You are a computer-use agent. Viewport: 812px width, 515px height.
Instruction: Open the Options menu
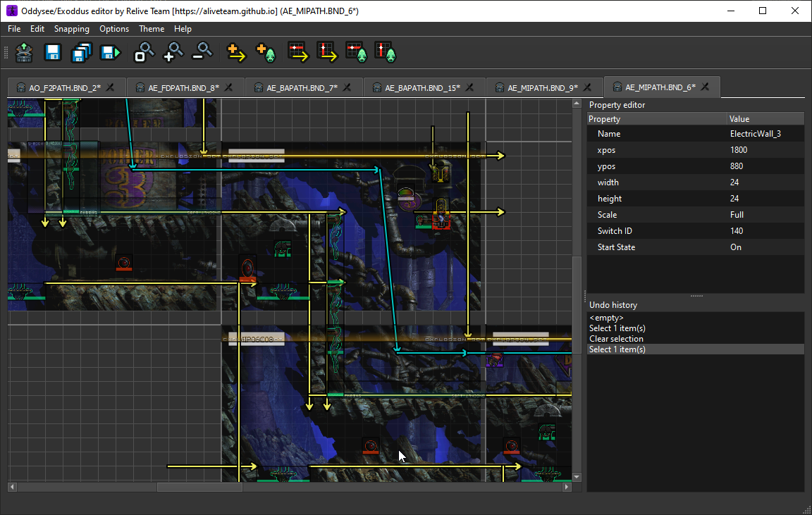(x=114, y=29)
